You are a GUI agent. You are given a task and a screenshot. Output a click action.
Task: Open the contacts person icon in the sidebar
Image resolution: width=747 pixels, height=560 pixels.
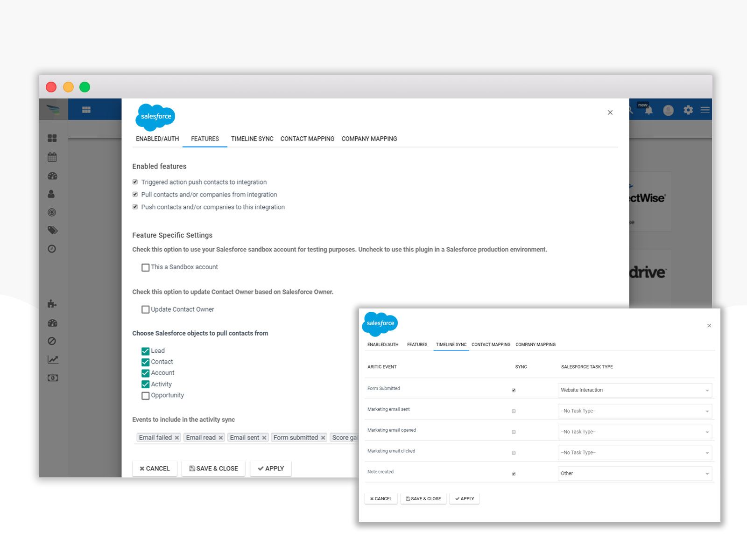point(51,194)
